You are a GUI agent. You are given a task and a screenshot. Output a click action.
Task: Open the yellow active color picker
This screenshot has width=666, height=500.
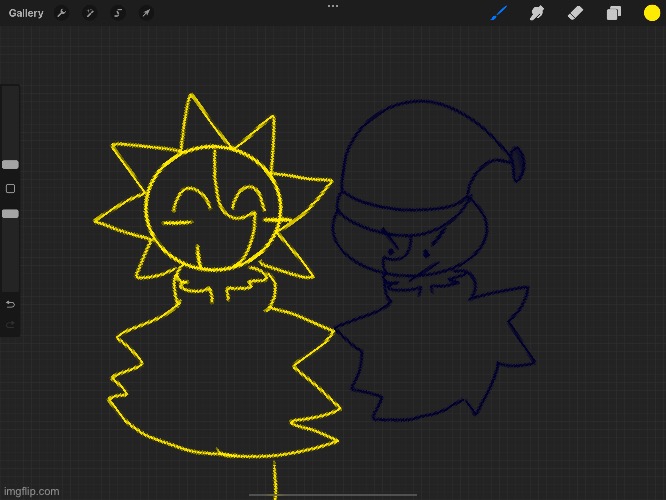(652, 13)
